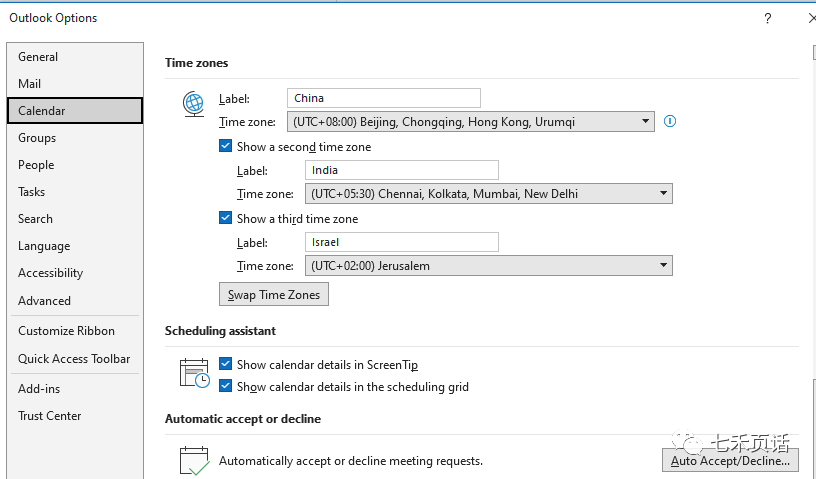Uncheck Show a second time zone

[x=225, y=146]
